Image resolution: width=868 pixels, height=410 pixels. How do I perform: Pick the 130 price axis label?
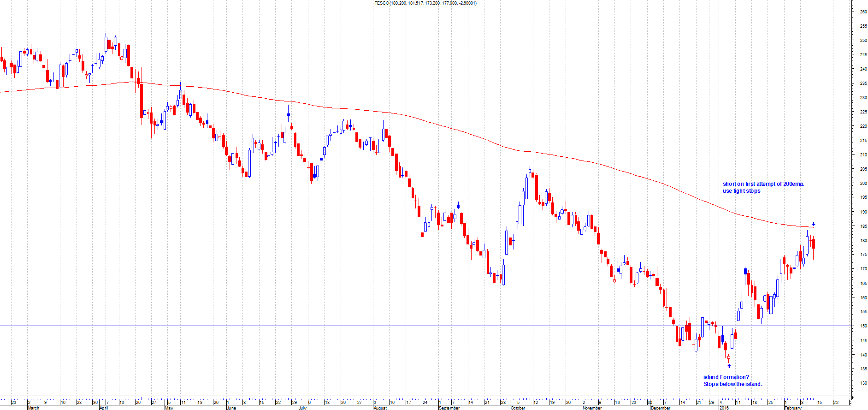(x=862, y=383)
